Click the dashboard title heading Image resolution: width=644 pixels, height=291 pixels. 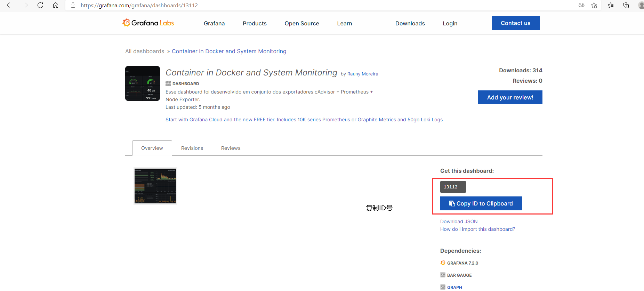[251, 73]
